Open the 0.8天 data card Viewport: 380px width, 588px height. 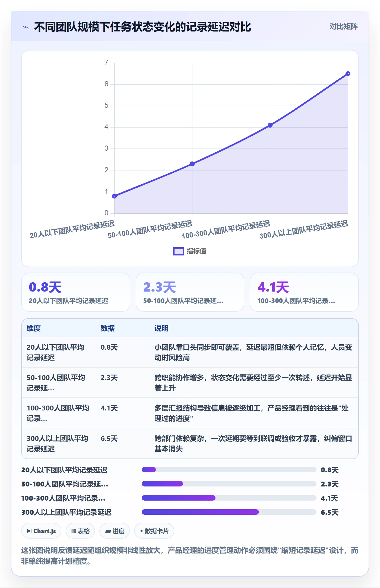(76, 292)
